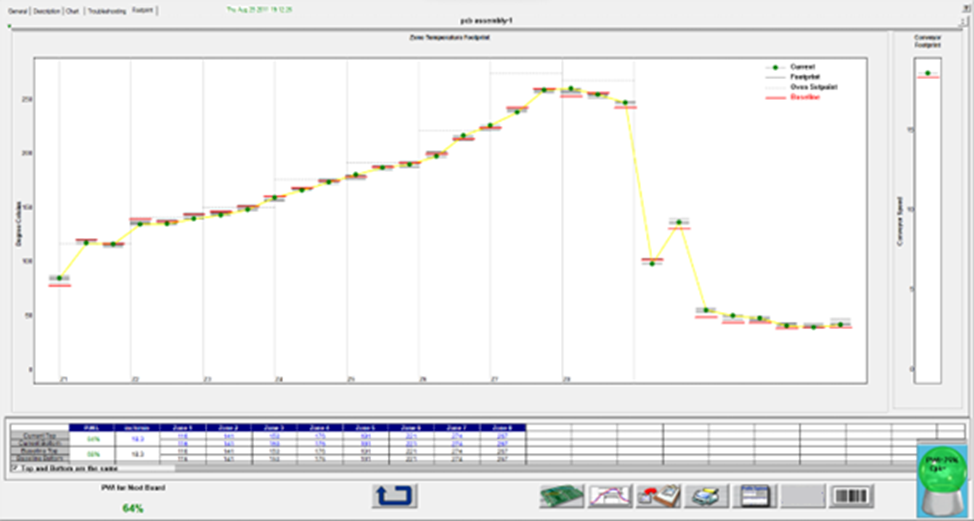974x521 pixels.
Task: Click the PWI column header in table
Action: (93, 427)
